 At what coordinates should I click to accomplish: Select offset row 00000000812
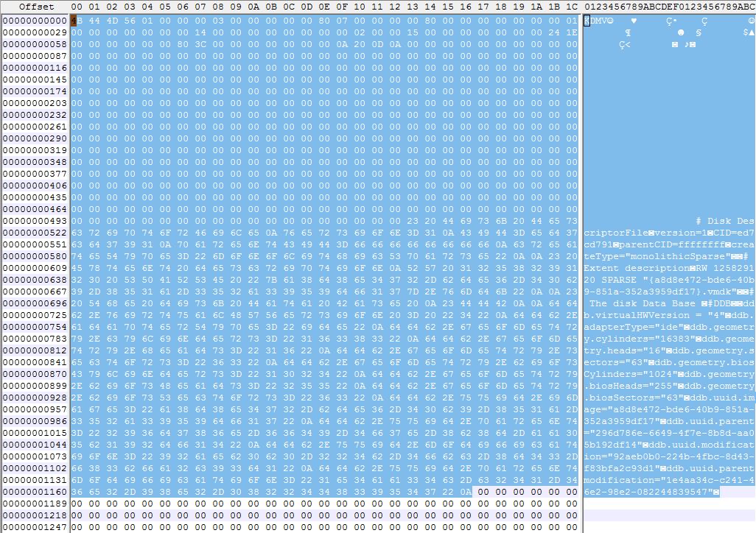pyautogui.click(x=35, y=350)
